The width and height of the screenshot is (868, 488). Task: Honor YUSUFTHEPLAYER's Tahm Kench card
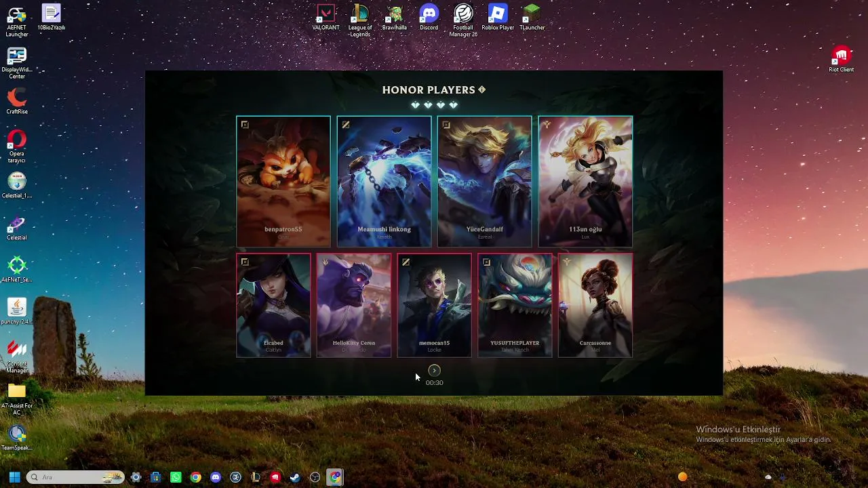click(515, 305)
